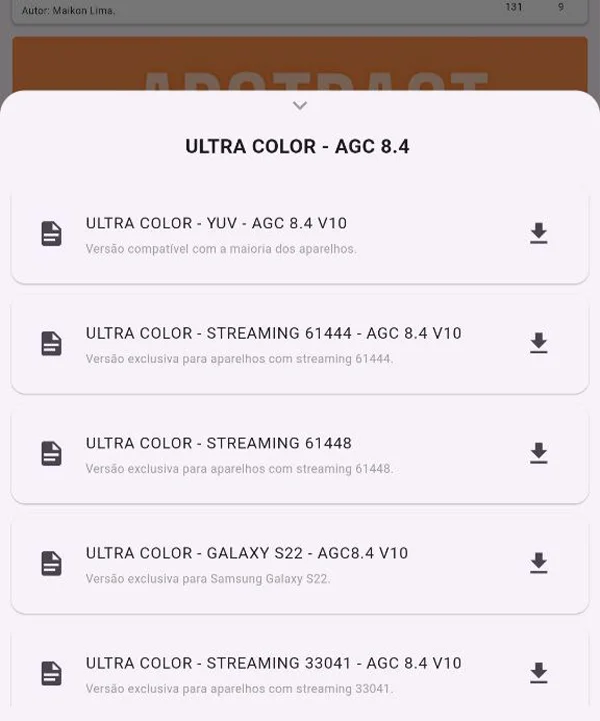Open ULTRA COLOR - STREAMING 33041 title

point(273,663)
